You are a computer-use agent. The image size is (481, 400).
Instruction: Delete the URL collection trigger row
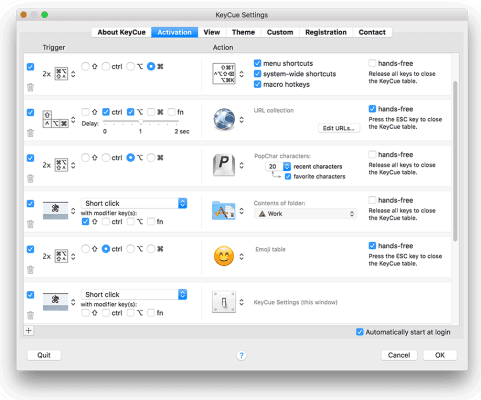coord(30,133)
